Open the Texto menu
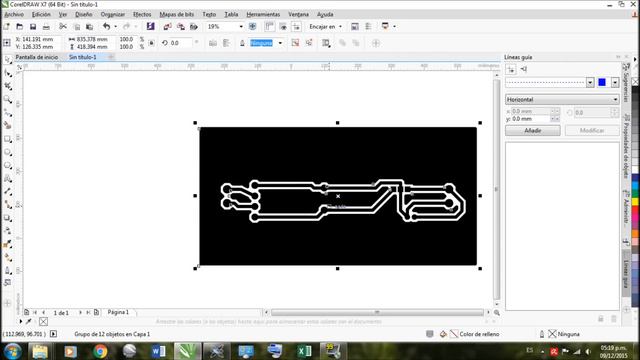Screen dimensions: 640x360 pos(209,14)
